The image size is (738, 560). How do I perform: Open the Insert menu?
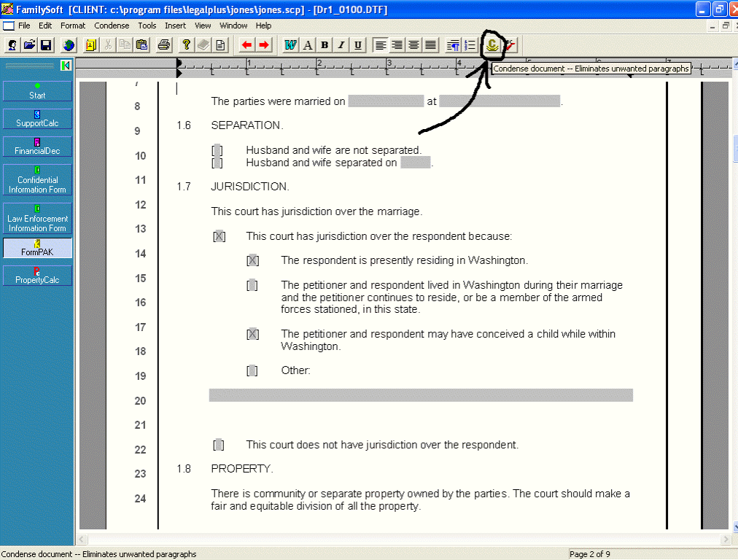(x=175, y=25)
